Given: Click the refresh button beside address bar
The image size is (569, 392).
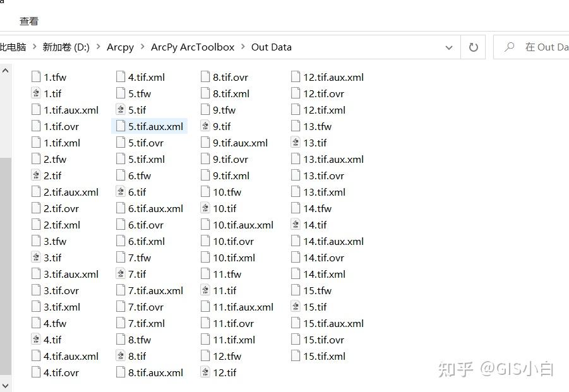Looking at the screenshot, I should (473, 47).
